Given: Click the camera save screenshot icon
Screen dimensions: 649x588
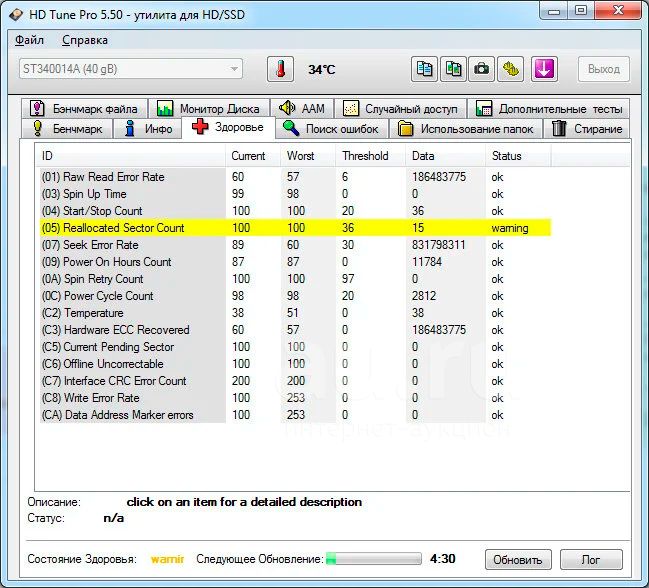Looking at the screenshot, I should tap(481, 69).
